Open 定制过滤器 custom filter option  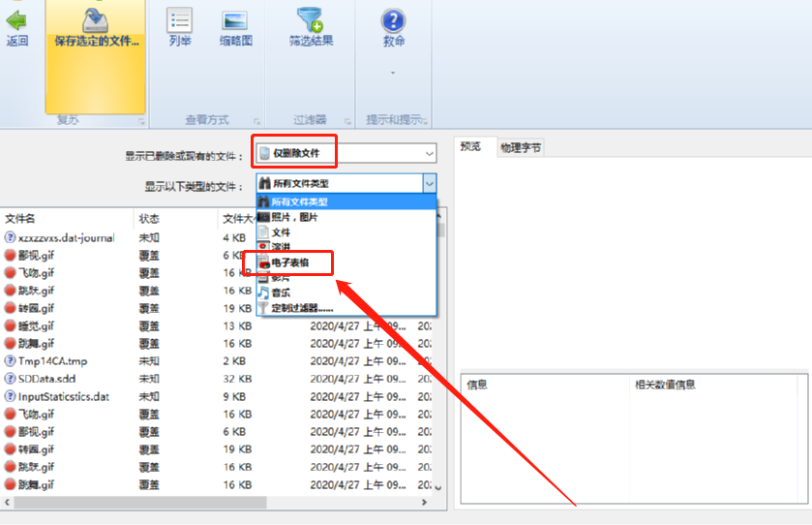point(346,308)
